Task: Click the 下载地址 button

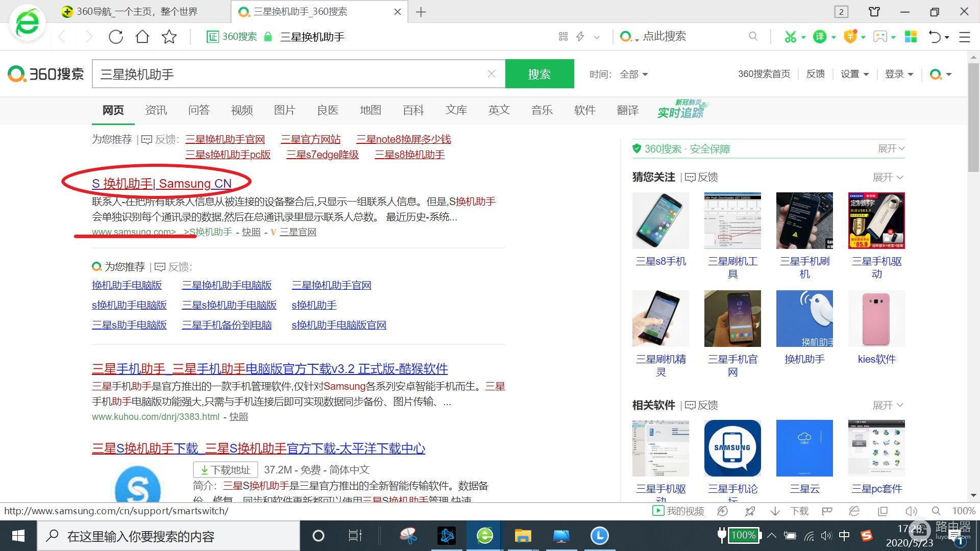Action: point(226,470)
